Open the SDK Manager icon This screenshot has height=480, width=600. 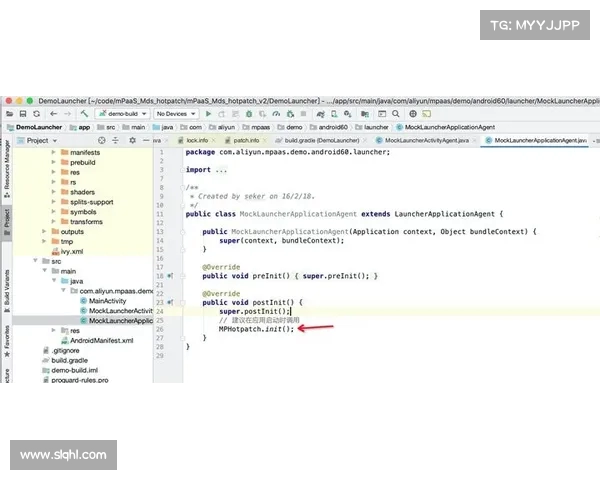point(347,114)
